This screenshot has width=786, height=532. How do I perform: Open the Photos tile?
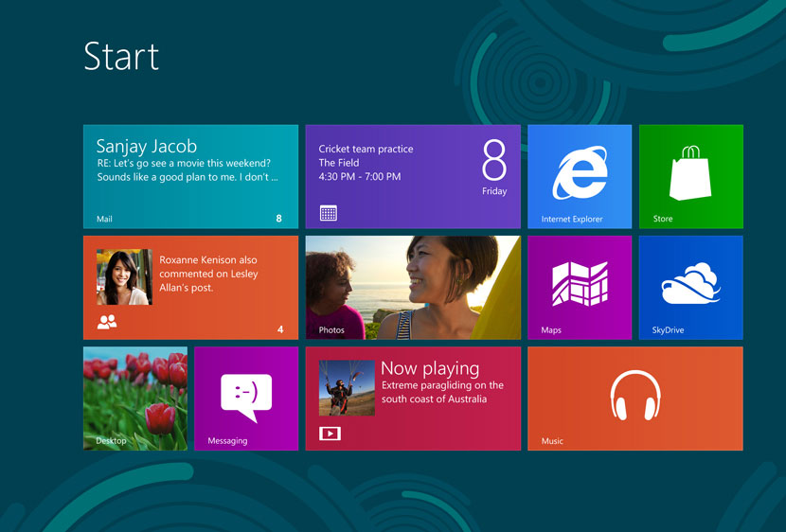click(x=413, y=287)
